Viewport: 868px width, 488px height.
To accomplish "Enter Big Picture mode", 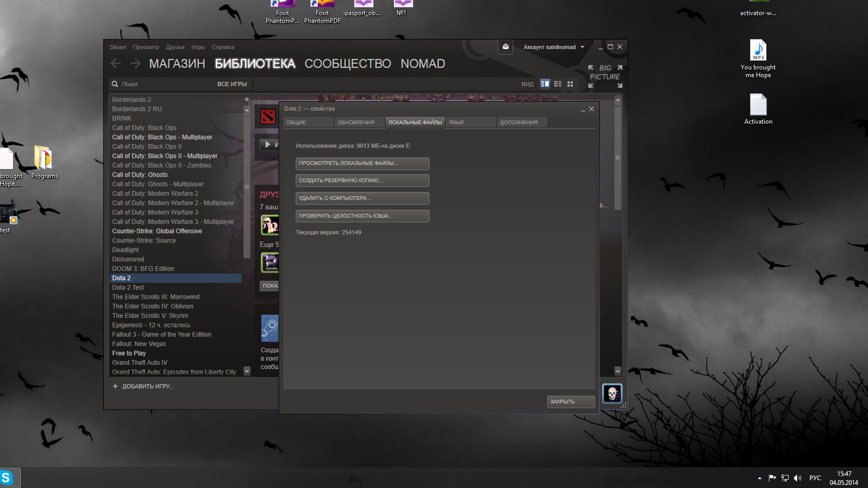I will pyautogui.click(x=605, y=76).
